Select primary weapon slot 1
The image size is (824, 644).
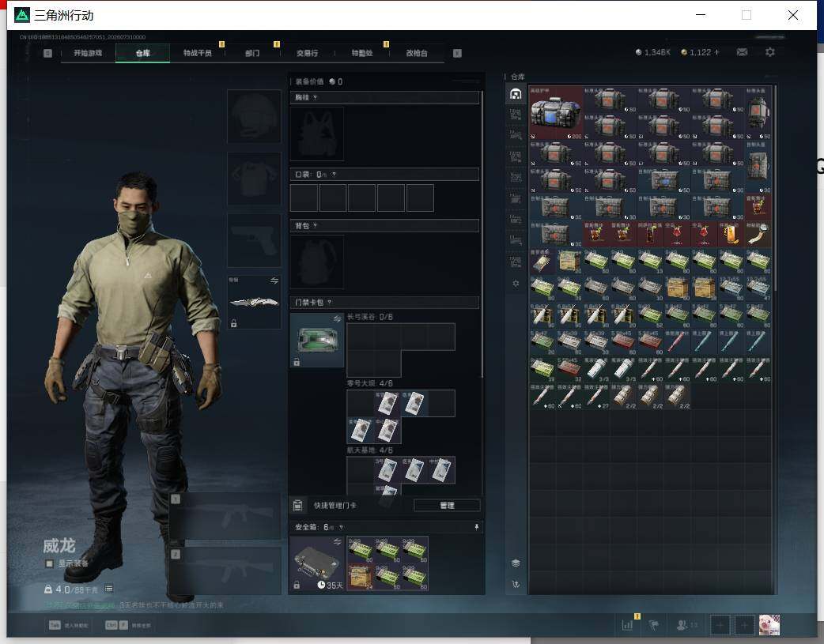(225, 516)
